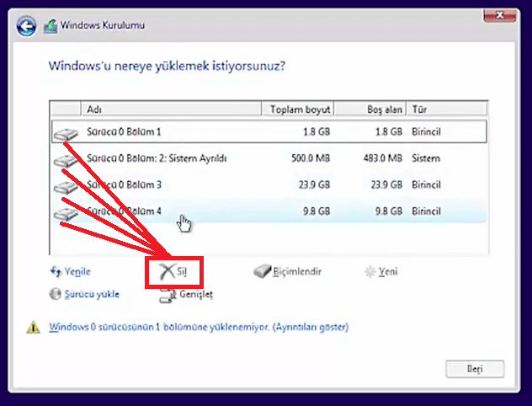The image size is (532, 406).
Task: Click the Genişlet extend partition icon
Action: 168,296
